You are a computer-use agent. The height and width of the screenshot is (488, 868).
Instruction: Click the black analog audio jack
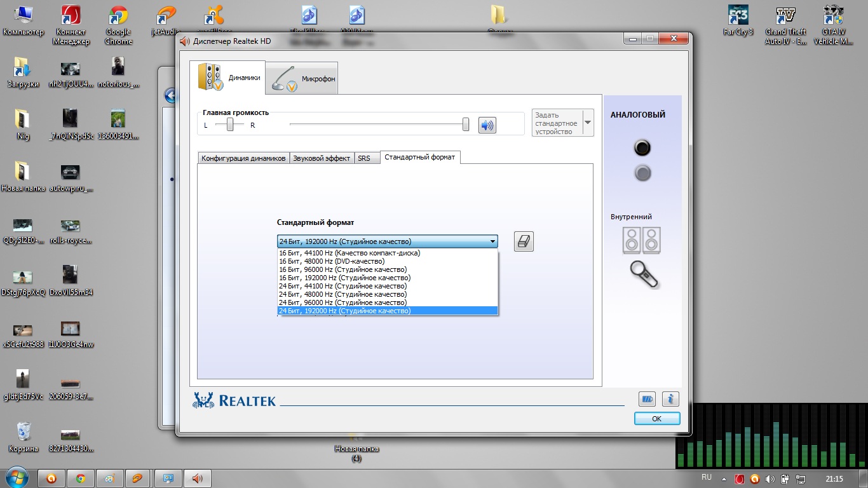[x=642, y=148]
